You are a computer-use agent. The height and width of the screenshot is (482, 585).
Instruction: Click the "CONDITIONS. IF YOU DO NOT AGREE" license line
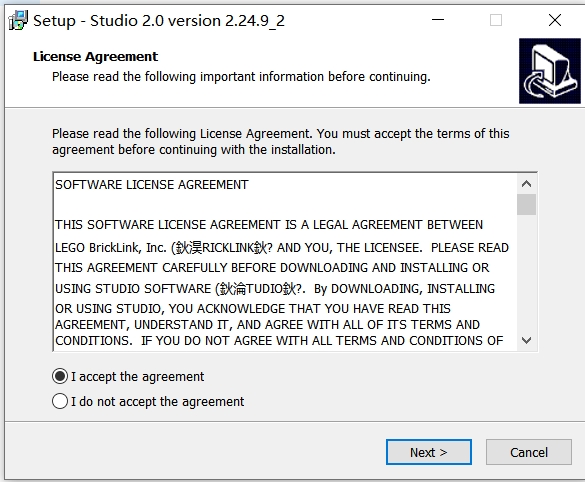(279, 341)
